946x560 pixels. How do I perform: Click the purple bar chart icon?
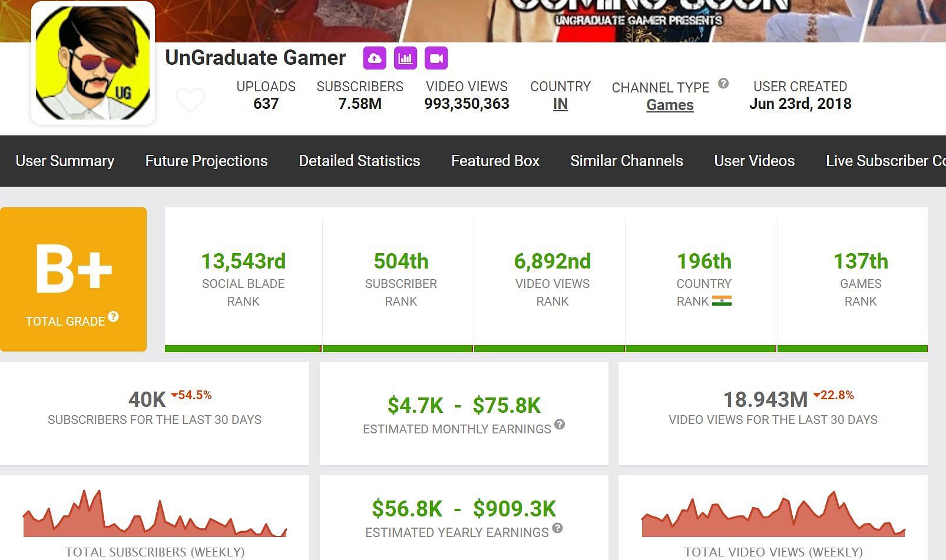click(x=405, y=58)
